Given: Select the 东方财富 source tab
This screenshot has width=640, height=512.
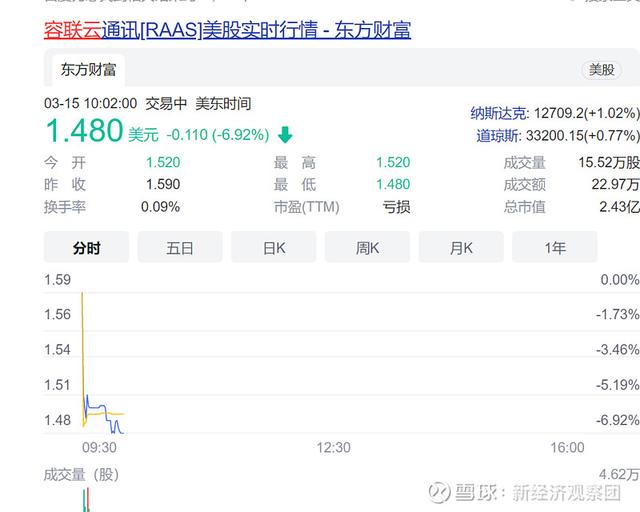Looking at the screenshot, I should point(89,70).
